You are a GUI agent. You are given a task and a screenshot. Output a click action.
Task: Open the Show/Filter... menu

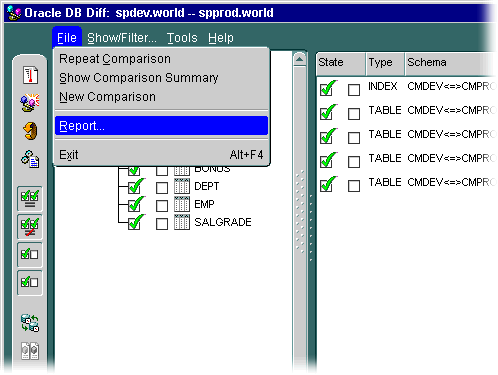[x=122, y=38]
